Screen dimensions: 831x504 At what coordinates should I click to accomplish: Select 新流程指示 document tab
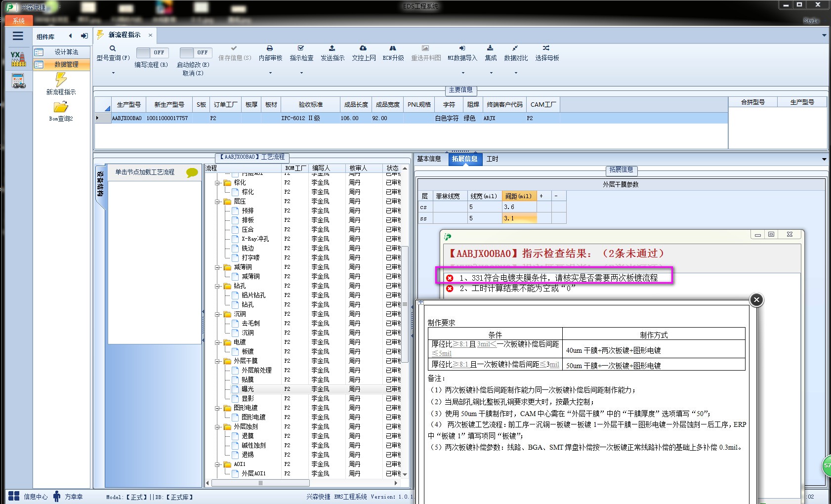(125, 35)
